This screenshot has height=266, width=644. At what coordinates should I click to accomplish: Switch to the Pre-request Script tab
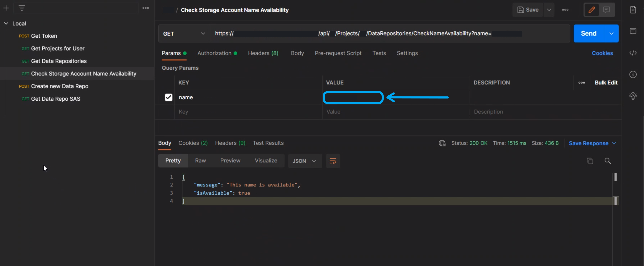coord(338,53)
